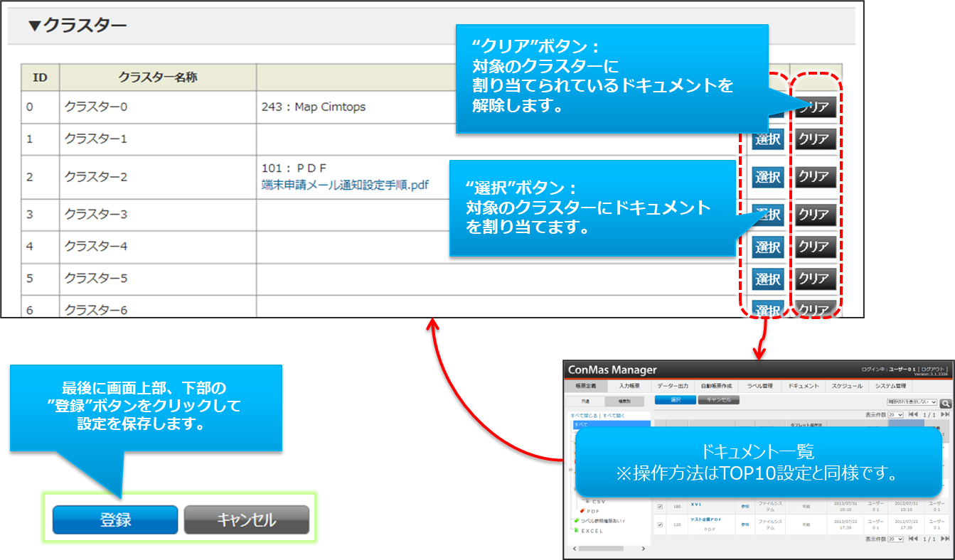Image resolution: width=955 pixels, height=560 pixels.
Task: Open the top 表示件数 count dropdown
Action: [895, 414]
